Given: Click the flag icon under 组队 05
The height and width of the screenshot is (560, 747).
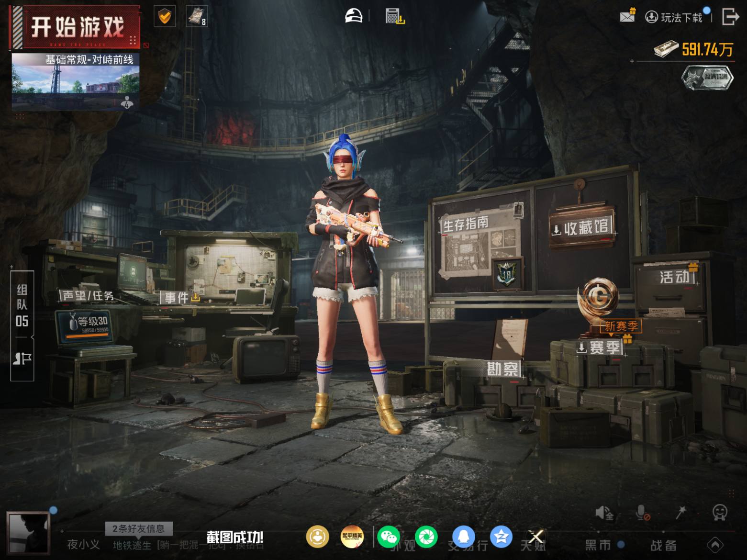Looking at the screenshot, I should coord(22,358).
